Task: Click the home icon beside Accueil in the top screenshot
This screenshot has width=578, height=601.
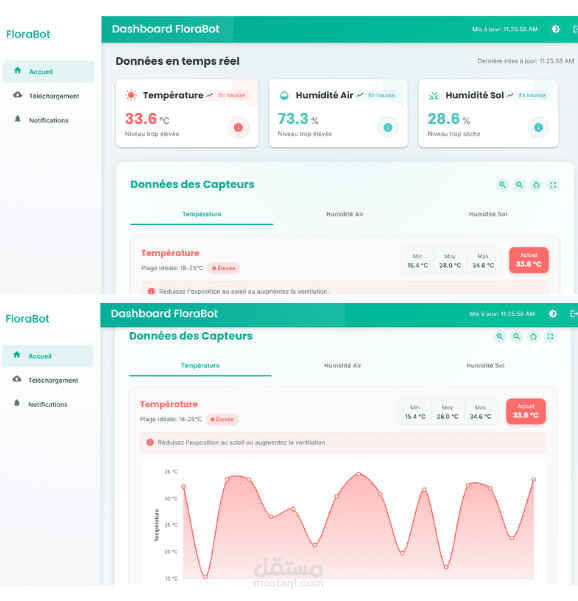Action: [18, 70]
